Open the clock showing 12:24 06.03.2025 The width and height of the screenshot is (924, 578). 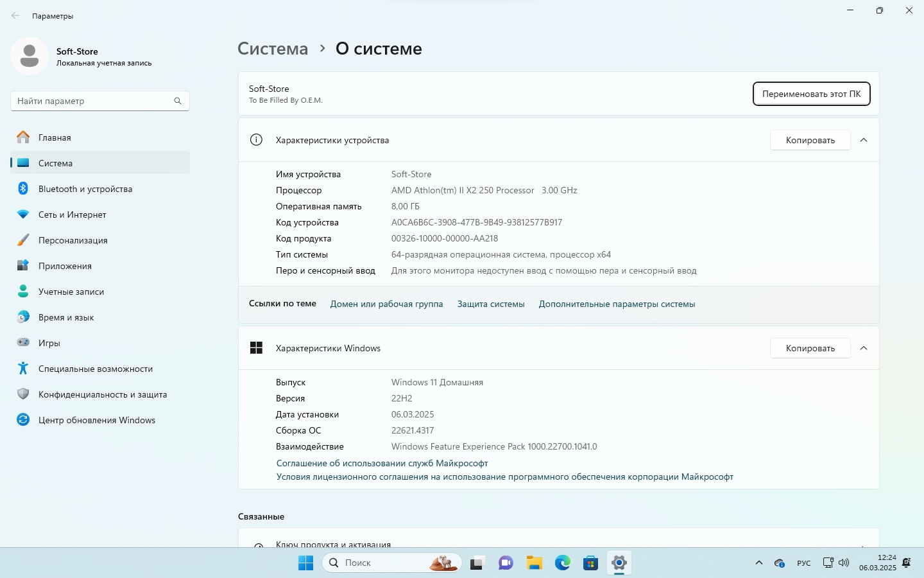pos(878,563)
